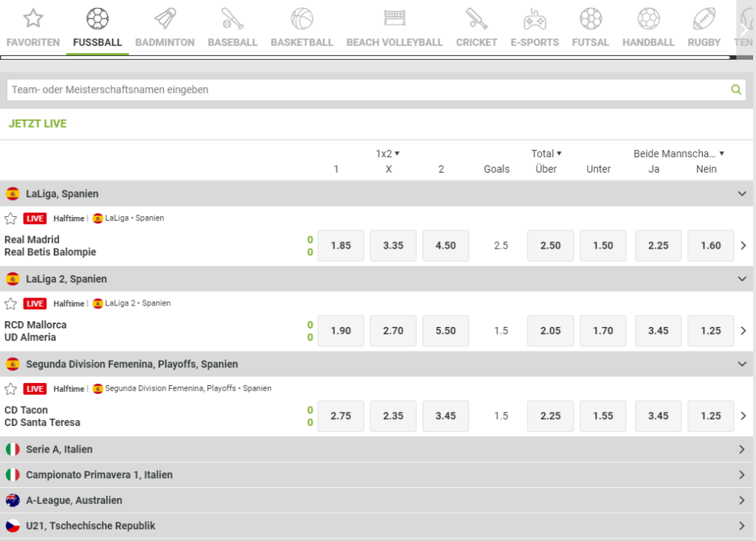Switch to the CRICKET tab label

pos(476,42)
